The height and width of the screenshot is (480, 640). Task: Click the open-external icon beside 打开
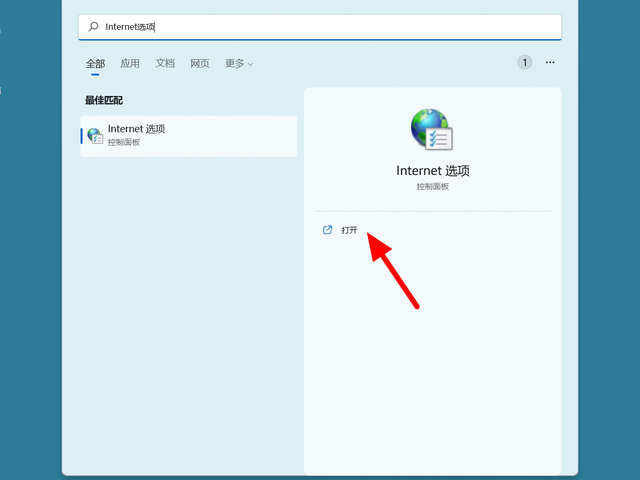(x=327, y=230)
